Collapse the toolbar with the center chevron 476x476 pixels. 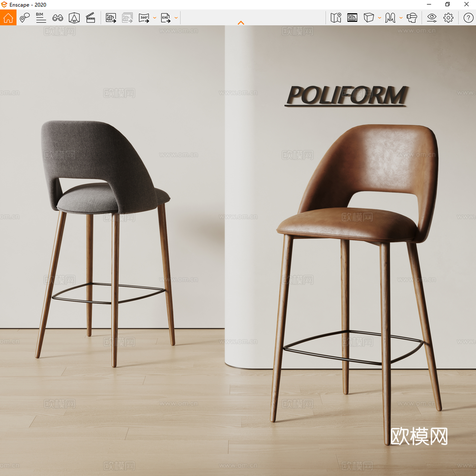(241, 23)
